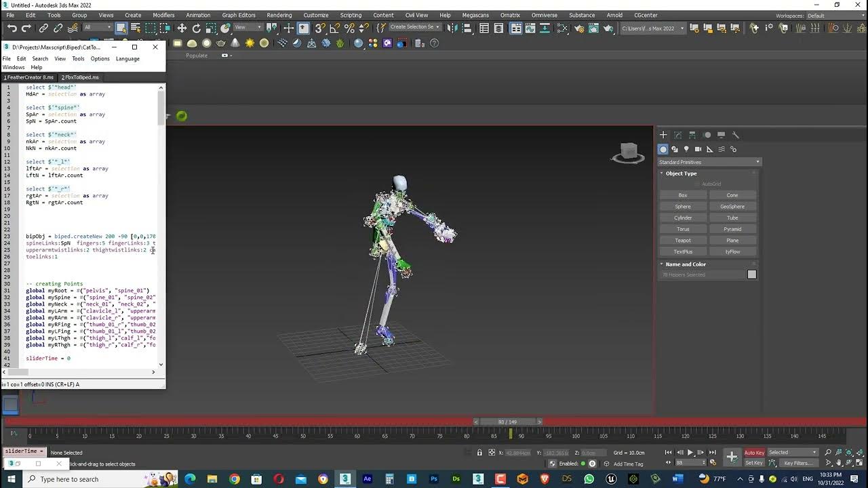Click the Mirror tool icon
The width and height of the screenshot is (868, 488).
[451, 28]
